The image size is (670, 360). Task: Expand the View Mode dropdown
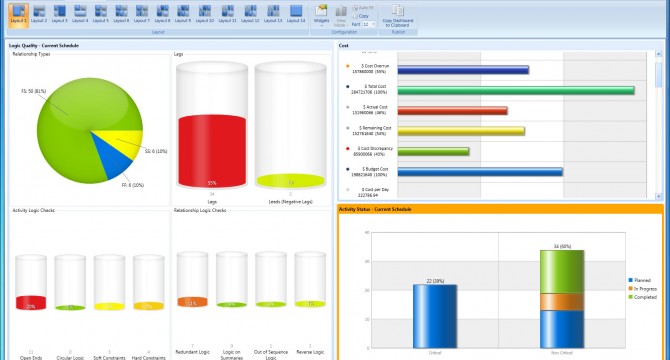tap(341, 17)
